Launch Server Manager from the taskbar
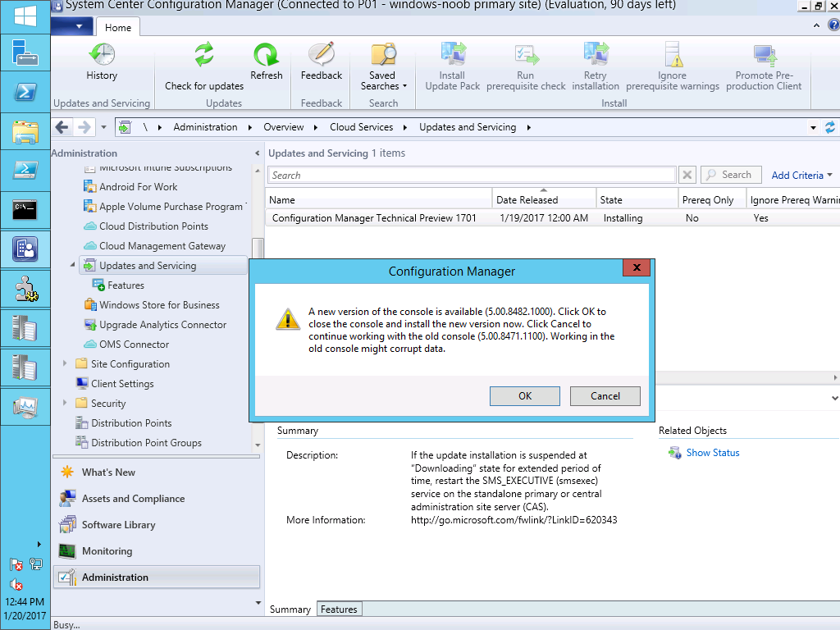 tap(25, 52)
